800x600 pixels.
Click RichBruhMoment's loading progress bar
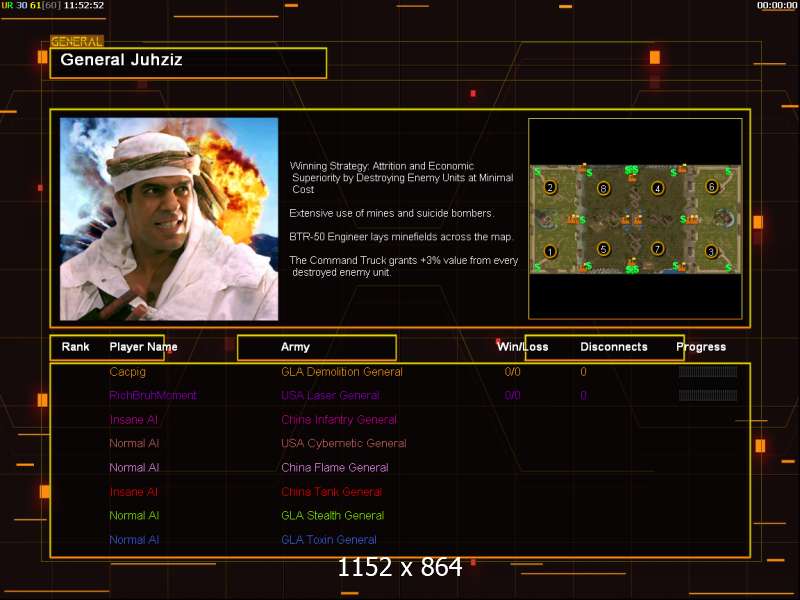707,396
